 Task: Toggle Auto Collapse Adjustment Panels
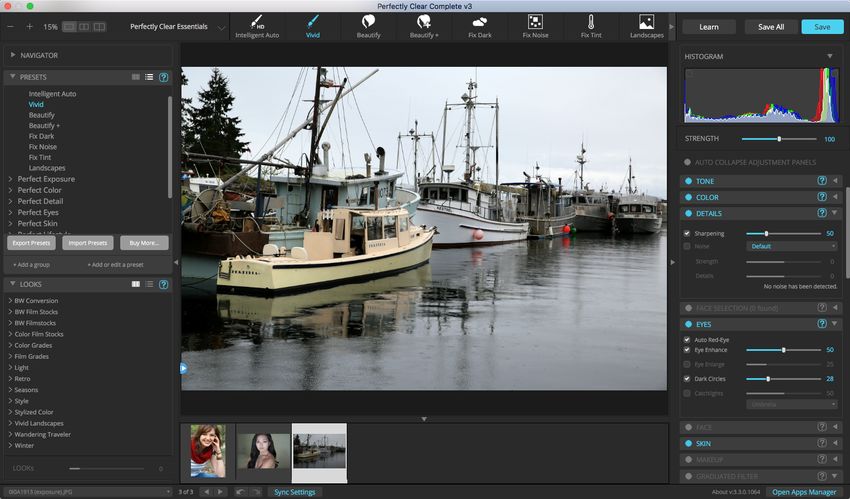687,162
